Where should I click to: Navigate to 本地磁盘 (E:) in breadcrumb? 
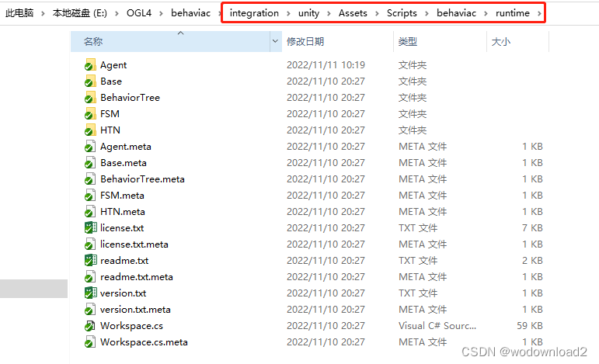coord(80,13)
